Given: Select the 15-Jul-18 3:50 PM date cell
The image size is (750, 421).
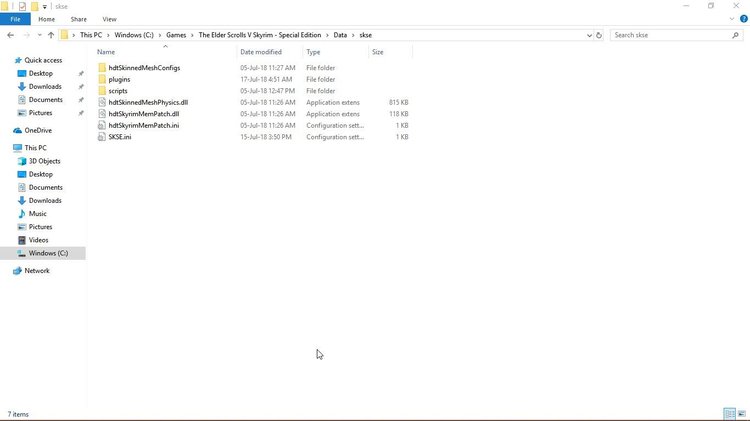Looking at the screenshot, I should pos(266,136).
